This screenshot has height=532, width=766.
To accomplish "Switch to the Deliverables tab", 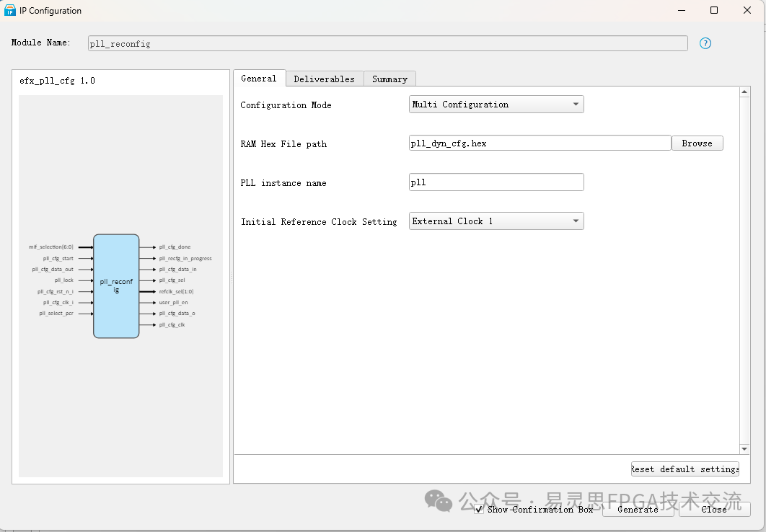I will click(324, 79).
